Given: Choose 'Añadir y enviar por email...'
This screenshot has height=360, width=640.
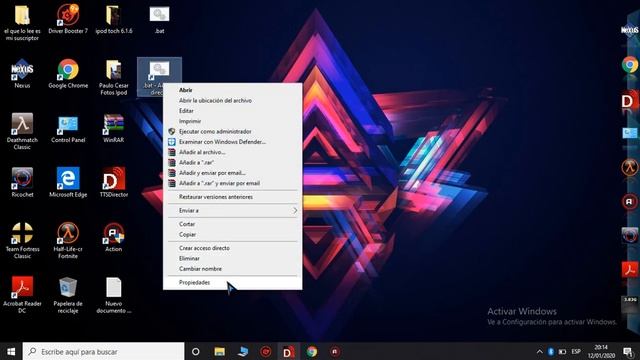Looking at the screenshot, I should pyautogui.click(x=233, y=173).
